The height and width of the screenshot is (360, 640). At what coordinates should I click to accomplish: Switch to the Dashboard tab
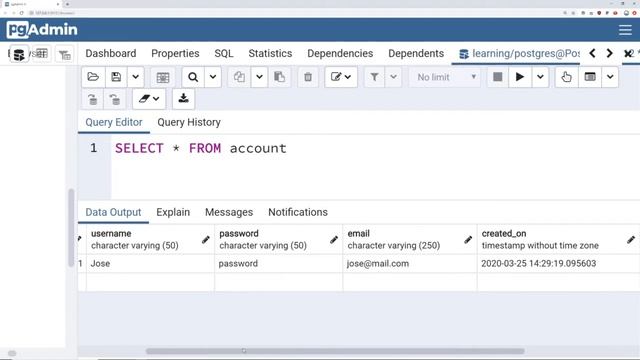pyautogui.click(x=111, y=53)
